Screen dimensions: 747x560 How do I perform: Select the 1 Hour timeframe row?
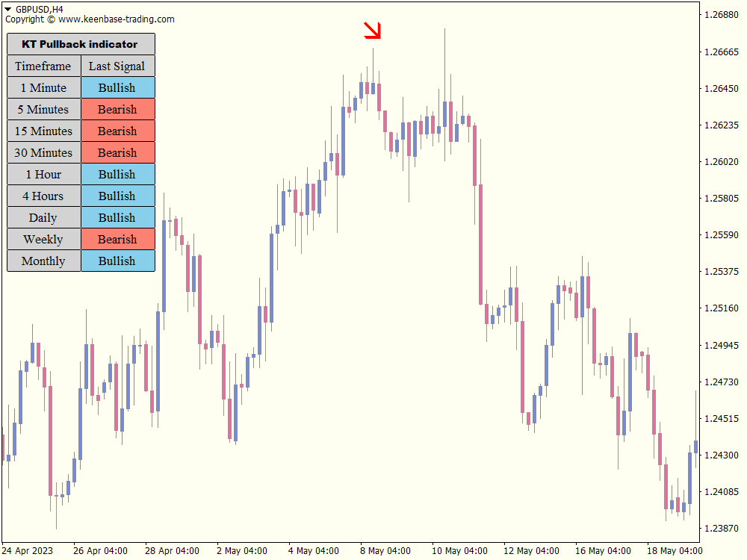click(43, 174)
